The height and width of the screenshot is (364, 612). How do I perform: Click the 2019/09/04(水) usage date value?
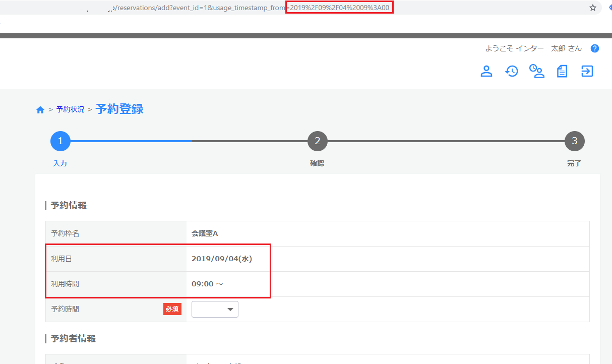[x=222, y=259]
